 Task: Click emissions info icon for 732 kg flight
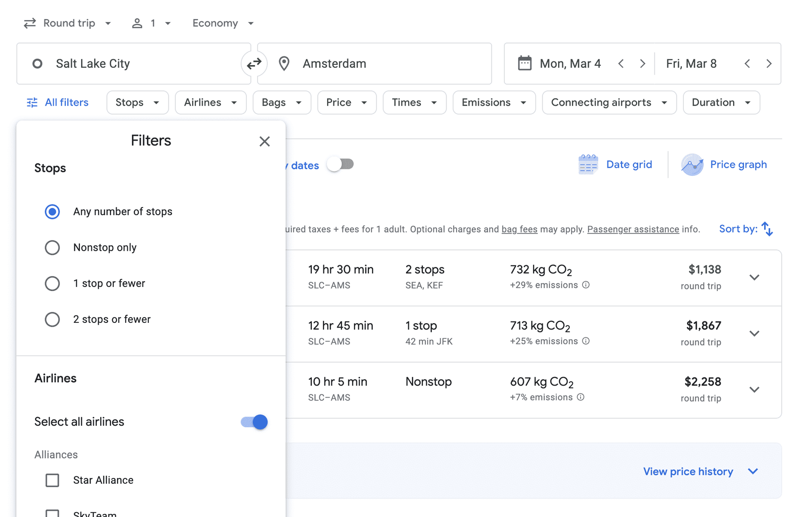click(x=586, y=285)
